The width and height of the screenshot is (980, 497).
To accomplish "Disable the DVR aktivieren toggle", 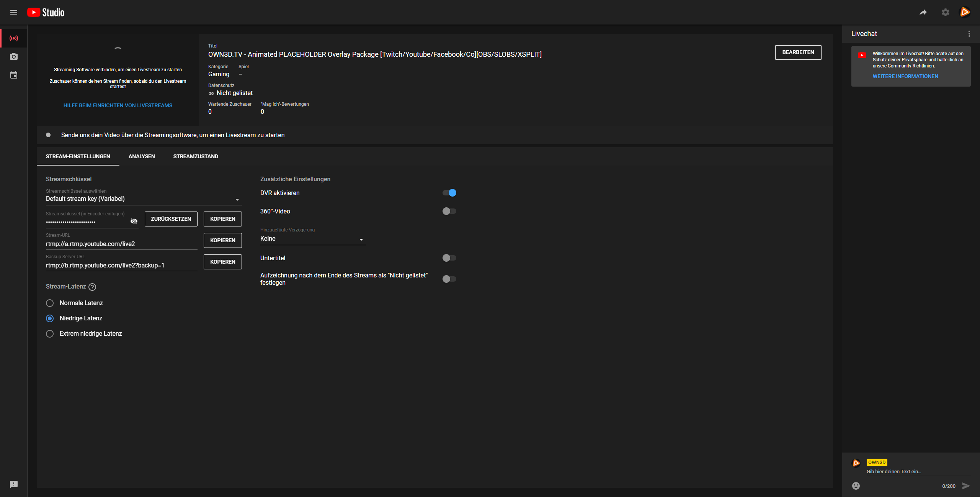I will pyautogui.click(x=449, y=193).
